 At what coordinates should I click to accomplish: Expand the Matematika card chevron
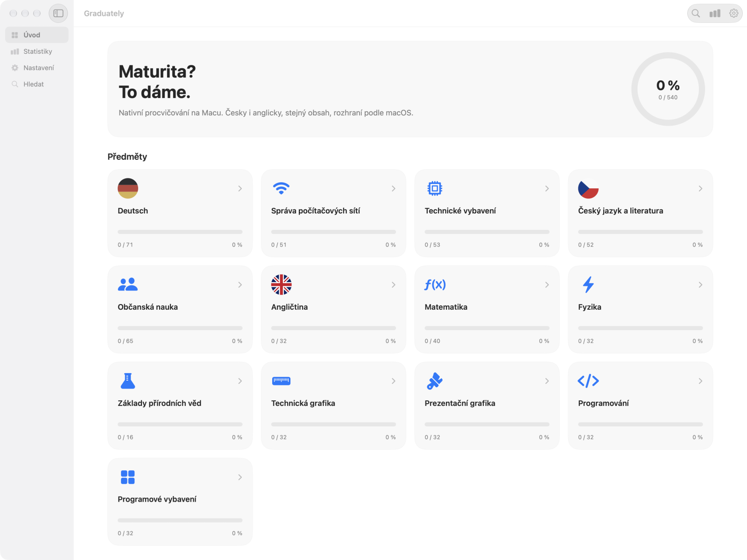pos(547,285)
